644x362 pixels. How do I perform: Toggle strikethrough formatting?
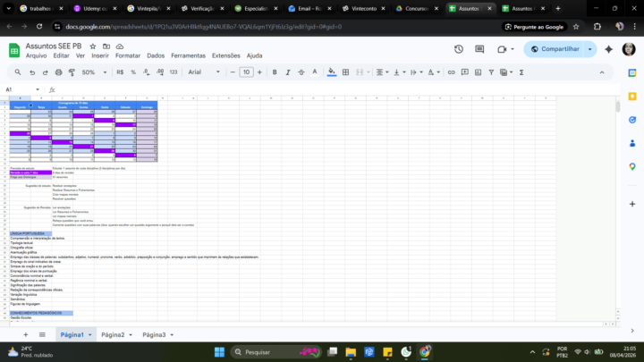pyautogui.click(x=299, y=72)
